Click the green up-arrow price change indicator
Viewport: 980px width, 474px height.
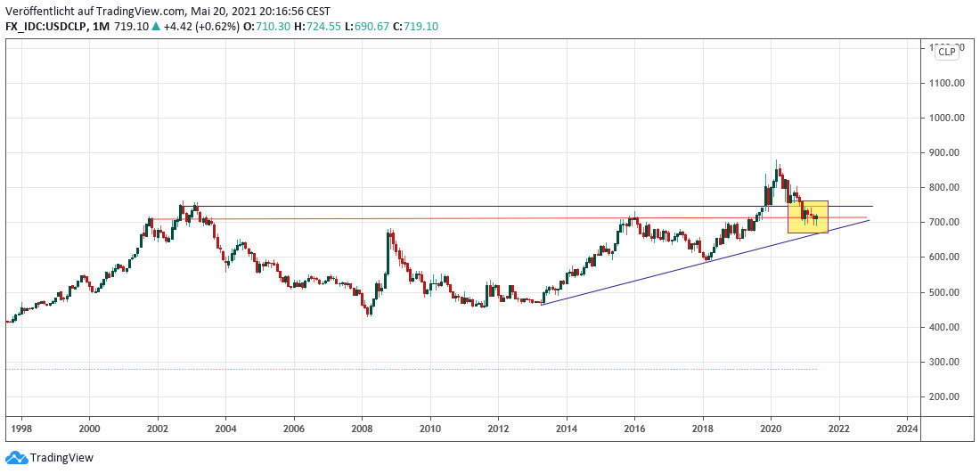156,27
